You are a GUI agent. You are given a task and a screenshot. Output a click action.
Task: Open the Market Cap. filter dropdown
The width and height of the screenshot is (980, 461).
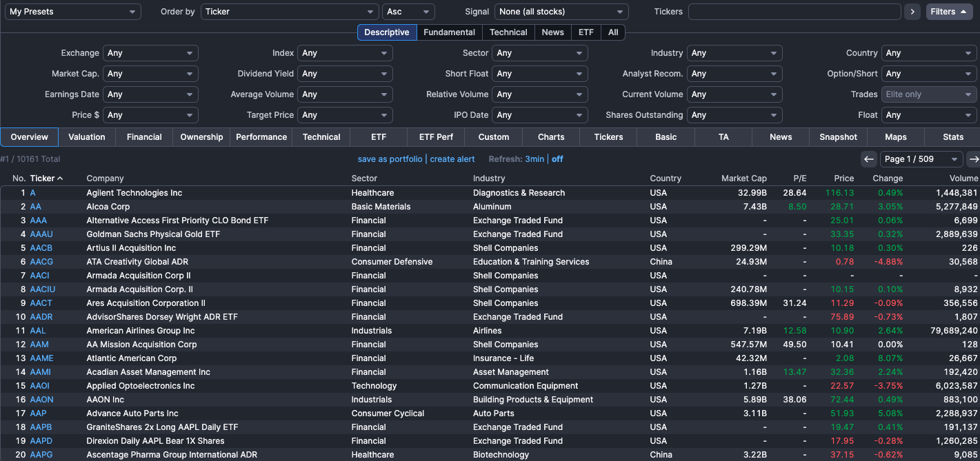point(150,74)
